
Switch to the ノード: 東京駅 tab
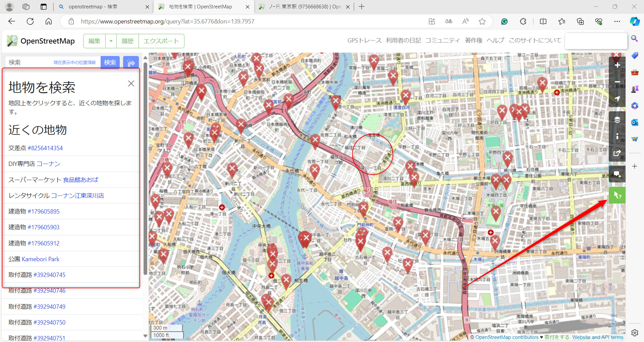click(301, 6)
